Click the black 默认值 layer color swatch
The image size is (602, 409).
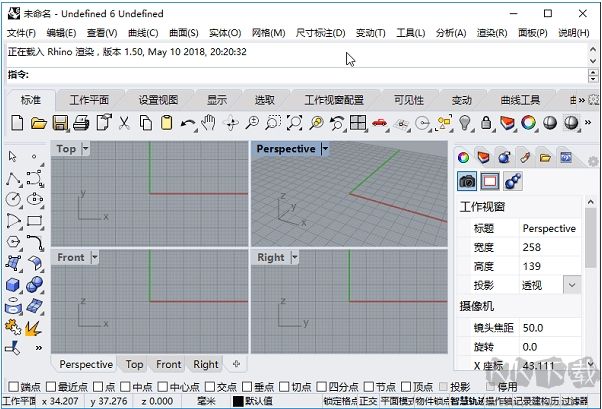click(238, 402)
